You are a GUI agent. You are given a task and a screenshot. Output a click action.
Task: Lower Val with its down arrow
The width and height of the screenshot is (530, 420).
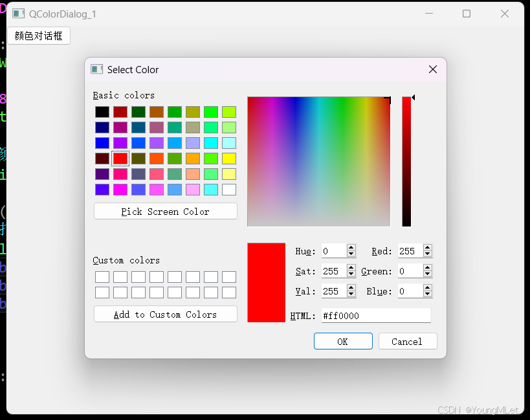pos(351,294)
